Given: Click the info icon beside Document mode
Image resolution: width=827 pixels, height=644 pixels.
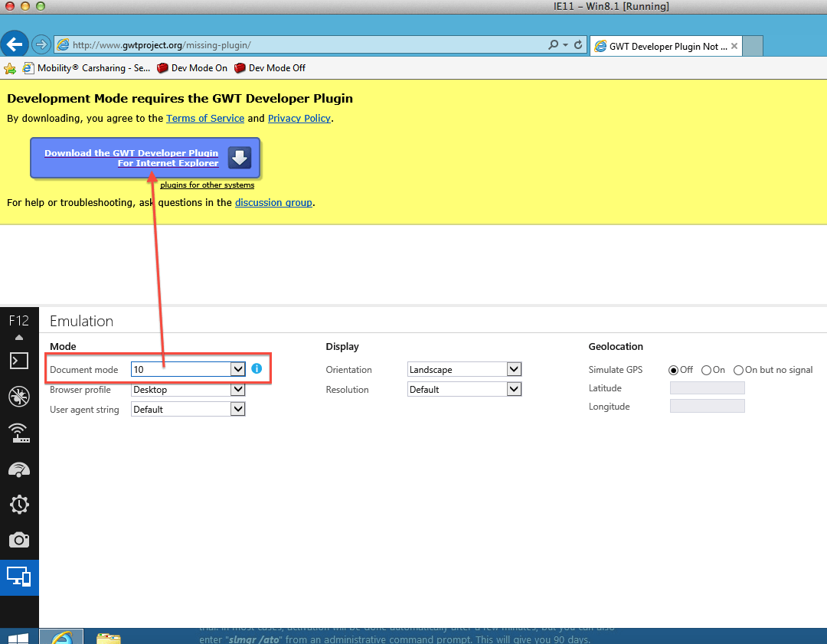Looking at the screenshot, I should [257, 369].
